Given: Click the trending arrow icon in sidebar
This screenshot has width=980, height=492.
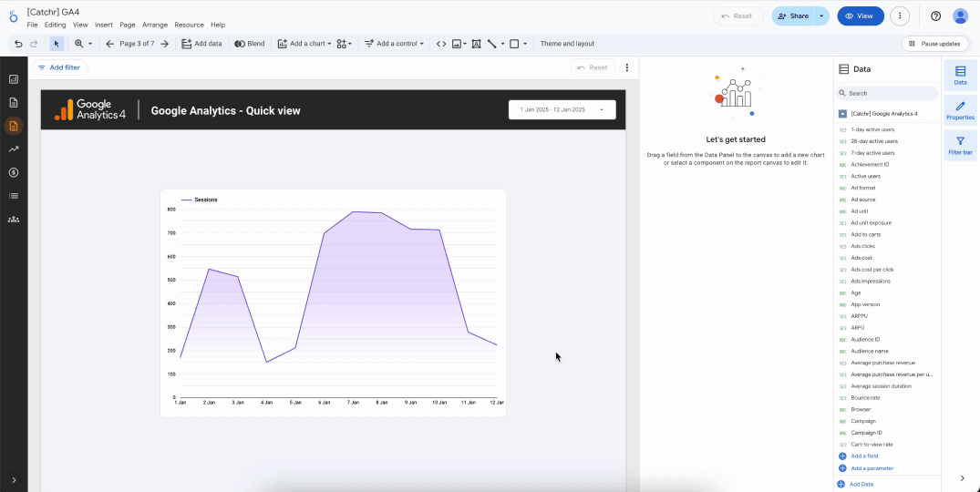Looking at the screenshot, I should (14, 149).
